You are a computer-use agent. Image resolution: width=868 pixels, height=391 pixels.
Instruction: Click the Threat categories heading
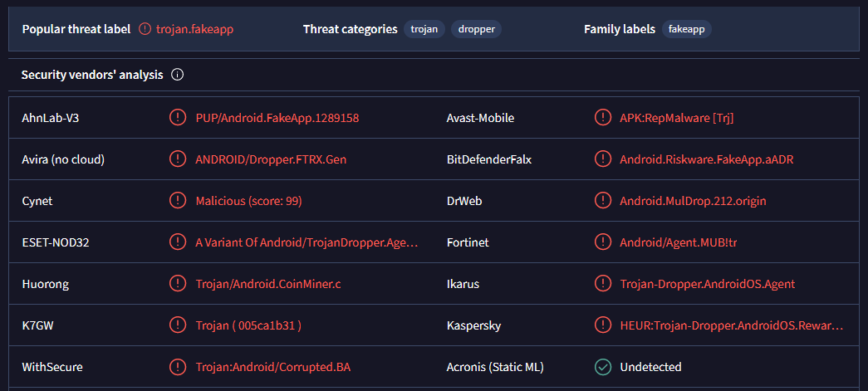(x=350, y=29)
